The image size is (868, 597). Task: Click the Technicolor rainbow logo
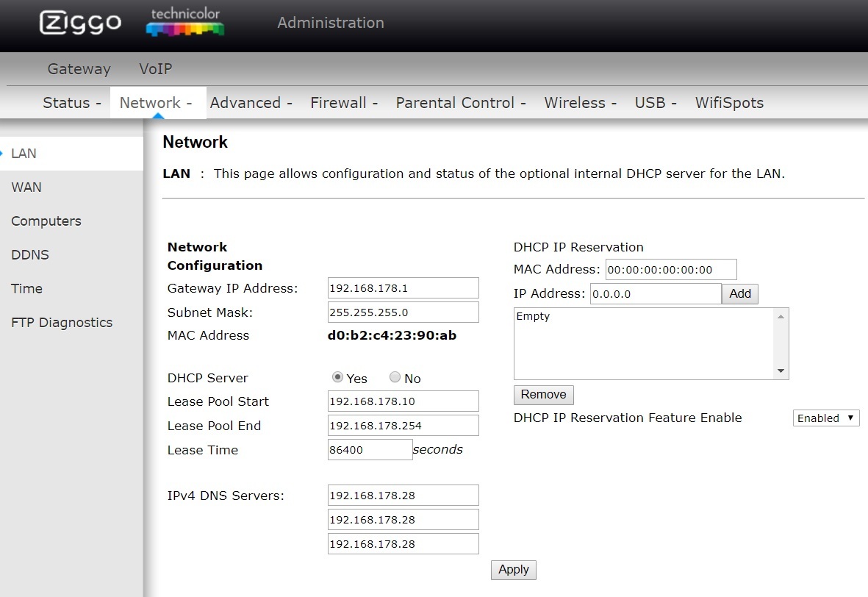(x=184, y=23)
